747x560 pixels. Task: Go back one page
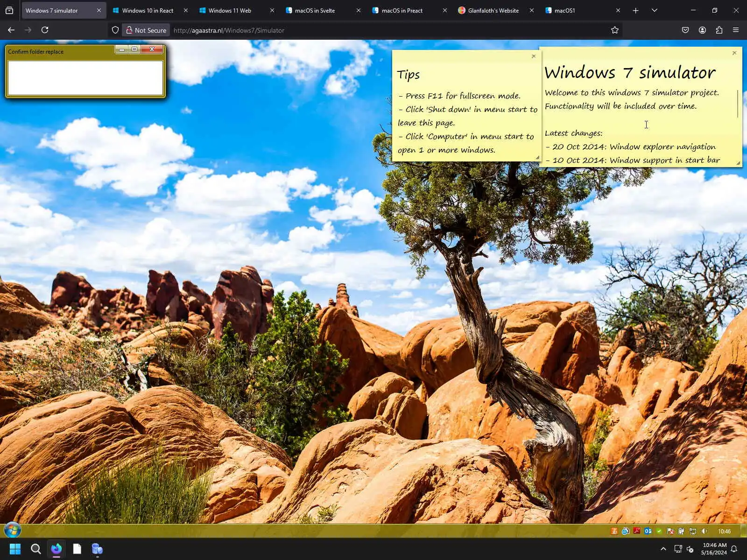(11, 30)
